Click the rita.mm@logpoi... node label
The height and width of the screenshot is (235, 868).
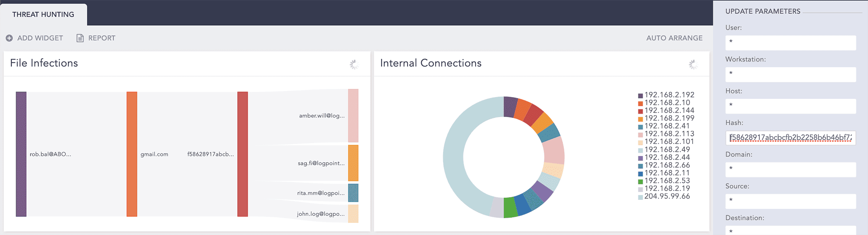click(321, 193)
